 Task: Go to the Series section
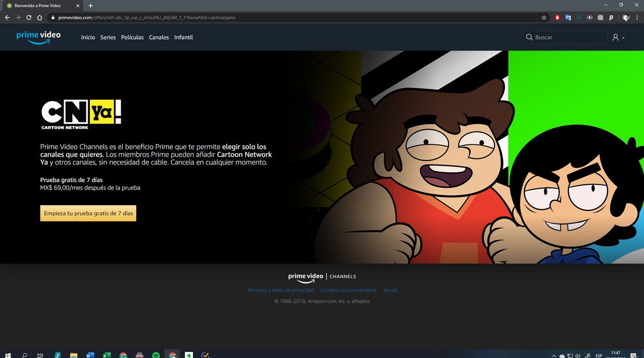(108, 37)
